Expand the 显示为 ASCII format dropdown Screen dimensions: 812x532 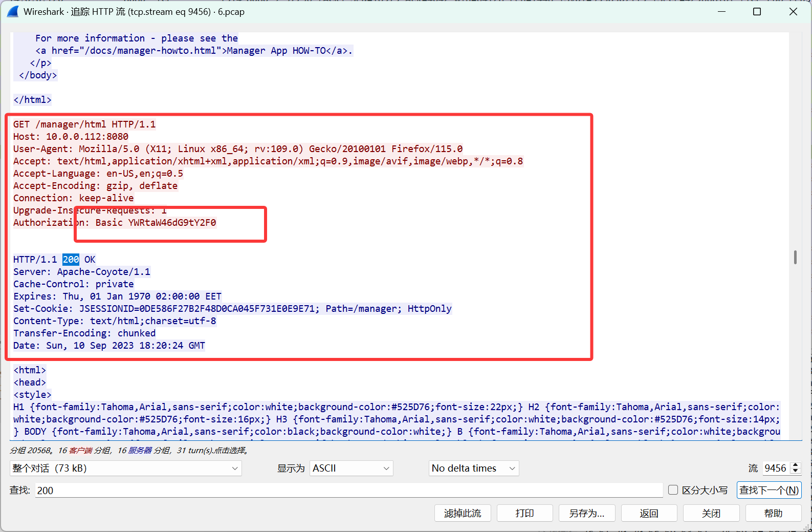pyautogui.click(x=351, y=468)
